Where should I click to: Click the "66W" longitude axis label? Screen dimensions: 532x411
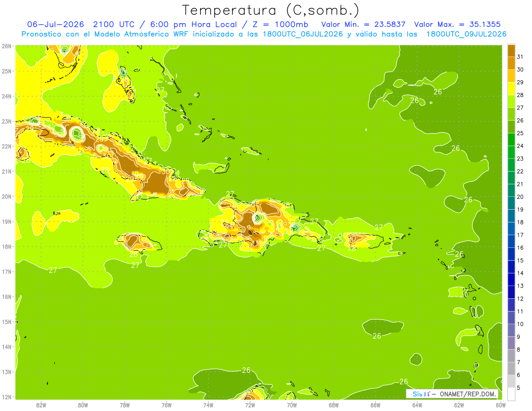click(375, 405)
